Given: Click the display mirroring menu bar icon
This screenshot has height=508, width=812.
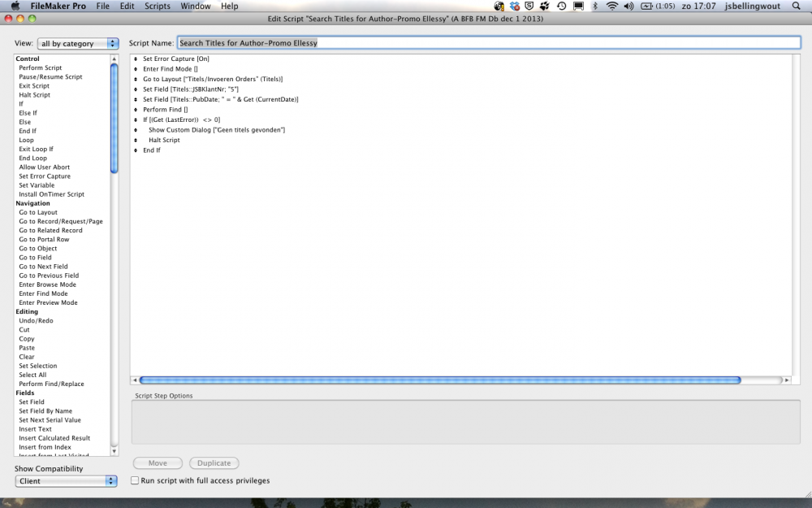Looking at the screenshot, I should click(578, 7).
